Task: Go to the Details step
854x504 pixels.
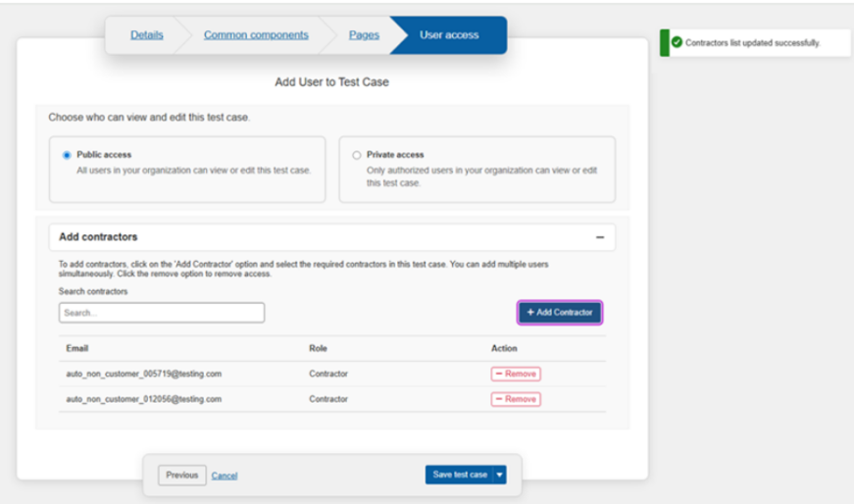Action: (146, 35)
